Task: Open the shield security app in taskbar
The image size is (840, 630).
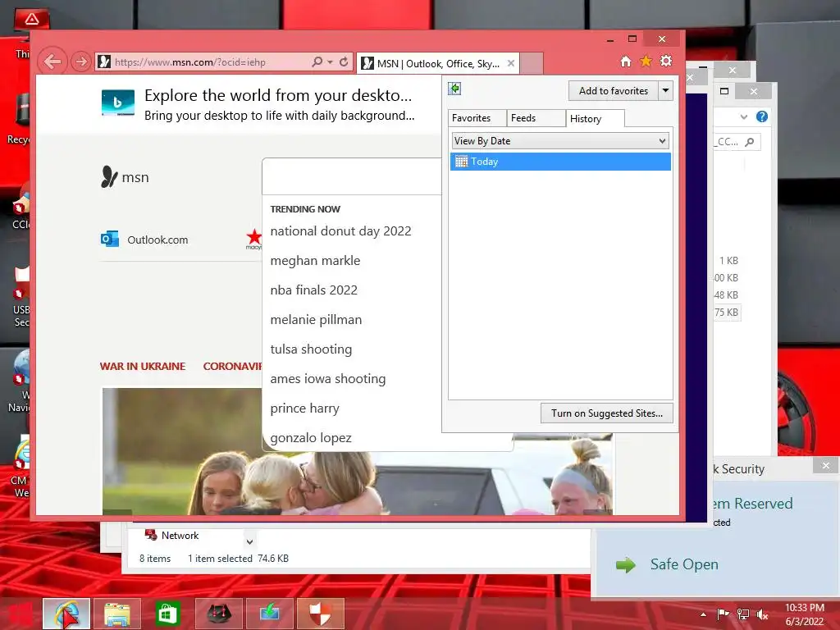Action: click(x=320, y=614)
